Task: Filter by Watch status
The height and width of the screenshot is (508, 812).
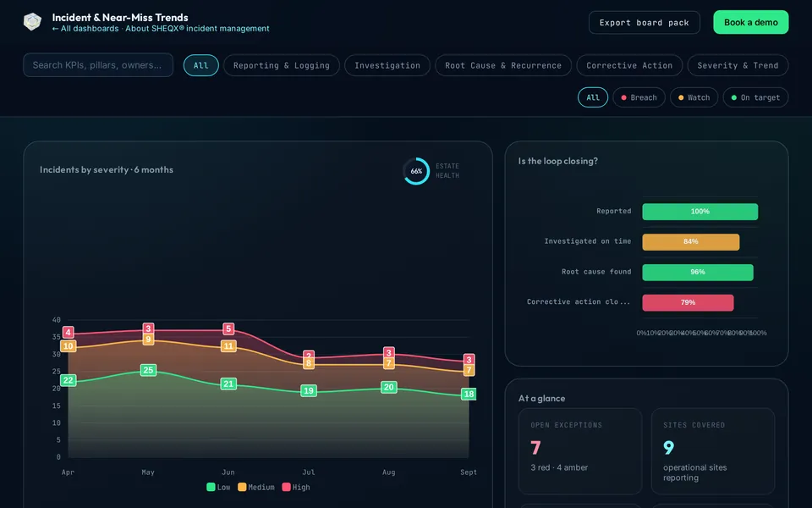Action: 694,97
